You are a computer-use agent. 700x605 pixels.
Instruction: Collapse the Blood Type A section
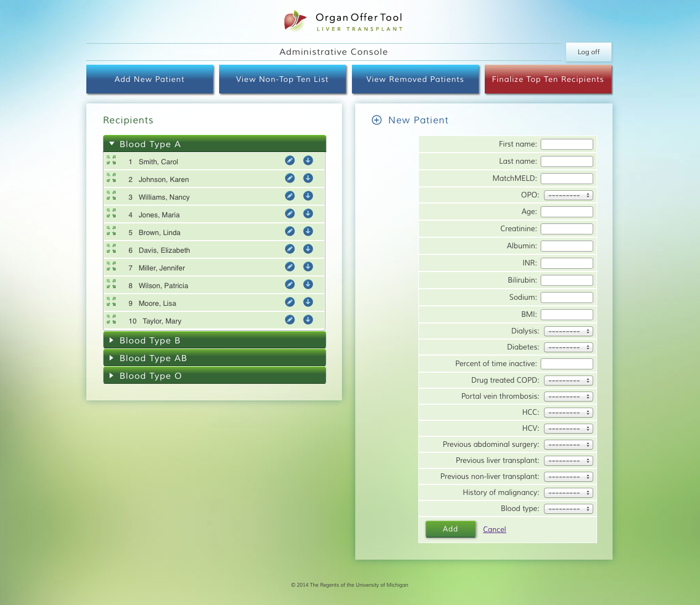pyautogui.click(x=214, y=144)
